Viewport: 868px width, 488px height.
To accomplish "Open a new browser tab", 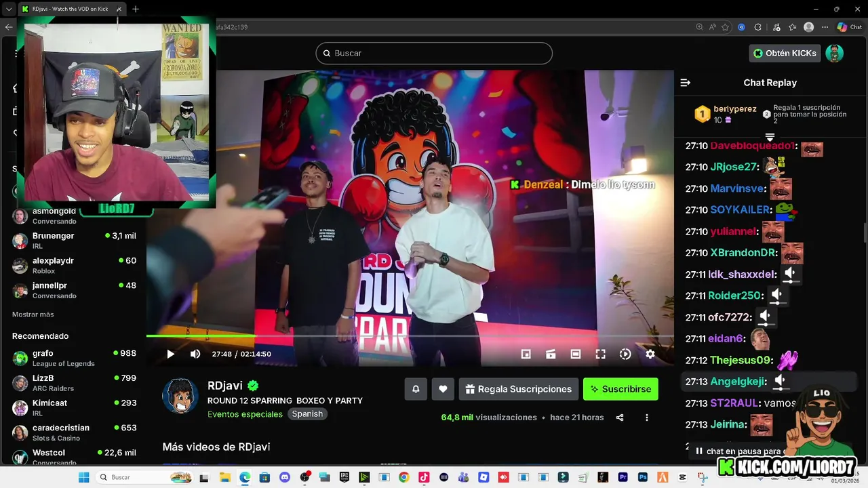I will coord(136,9).
